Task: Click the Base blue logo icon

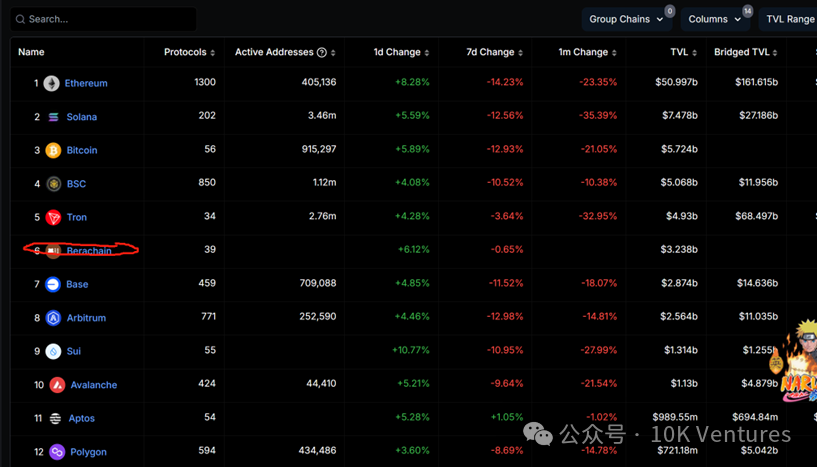Action: 53,284
